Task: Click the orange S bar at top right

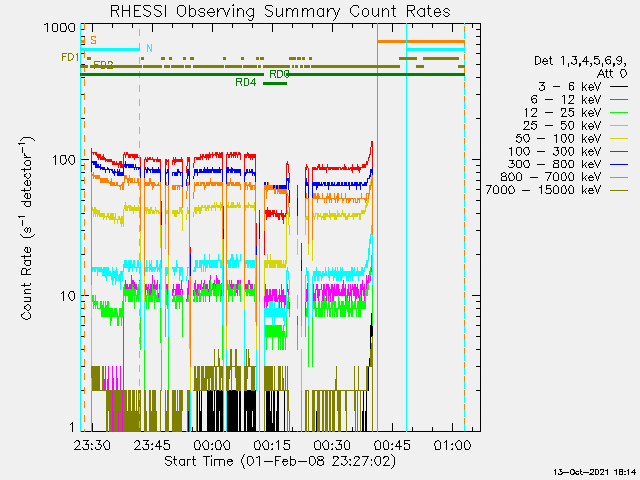Action: [421, 42]
